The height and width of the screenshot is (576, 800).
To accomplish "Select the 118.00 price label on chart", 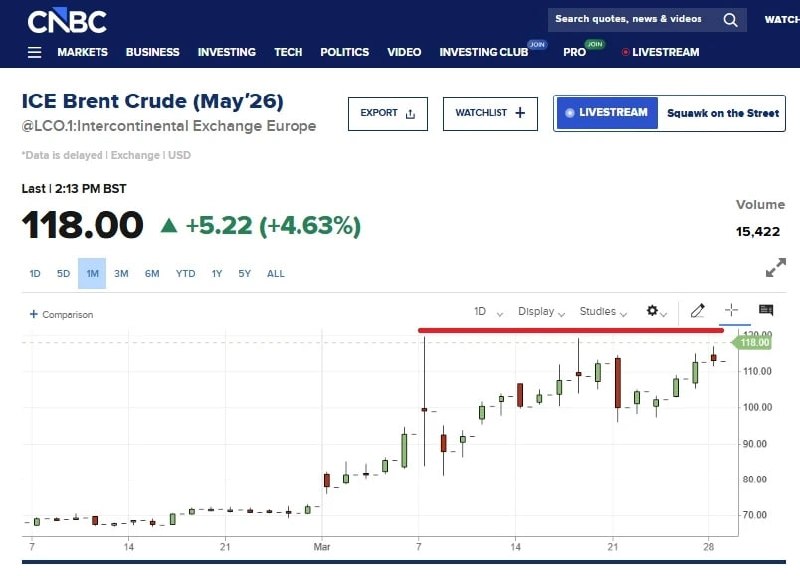I will click(756, 342).
